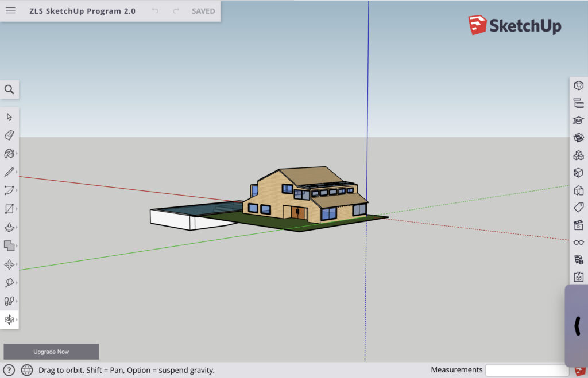Open the Instructor panel with graduation cap
The height and width of the screenshot is (378, 588).
pyautogui.click(x=578, y=120)
